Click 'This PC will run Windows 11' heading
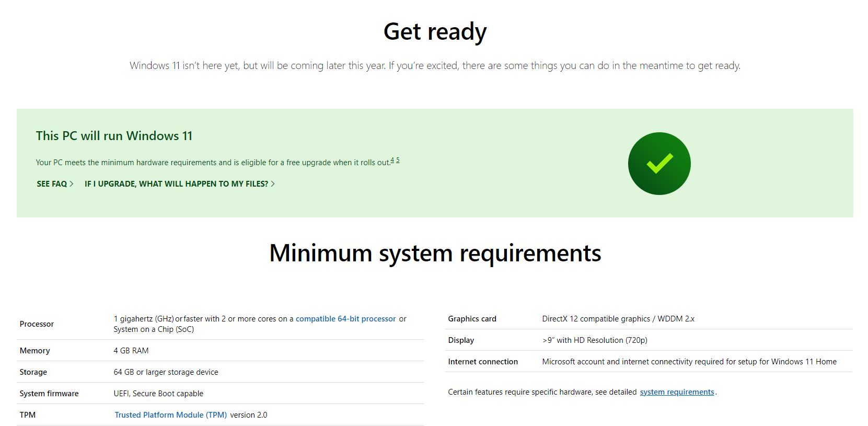 [114, 136]
